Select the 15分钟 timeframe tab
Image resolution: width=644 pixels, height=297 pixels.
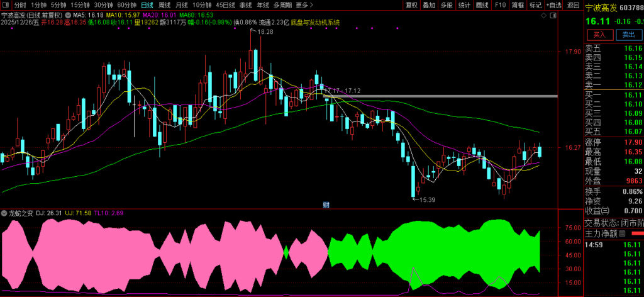point(80,4)
